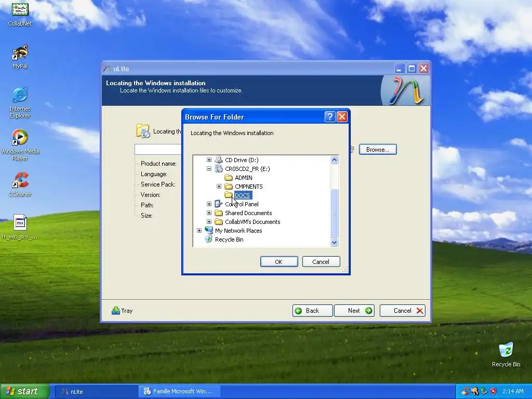Click the context help question mark button
The width and height of the screenshot is (532, 399).
tap(330, 117)
